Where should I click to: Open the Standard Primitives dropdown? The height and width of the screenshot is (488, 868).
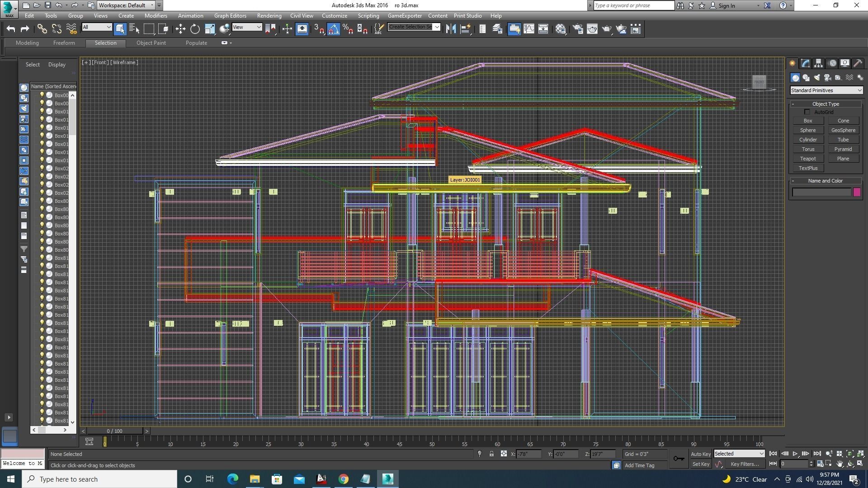click(x=826, y=90)
